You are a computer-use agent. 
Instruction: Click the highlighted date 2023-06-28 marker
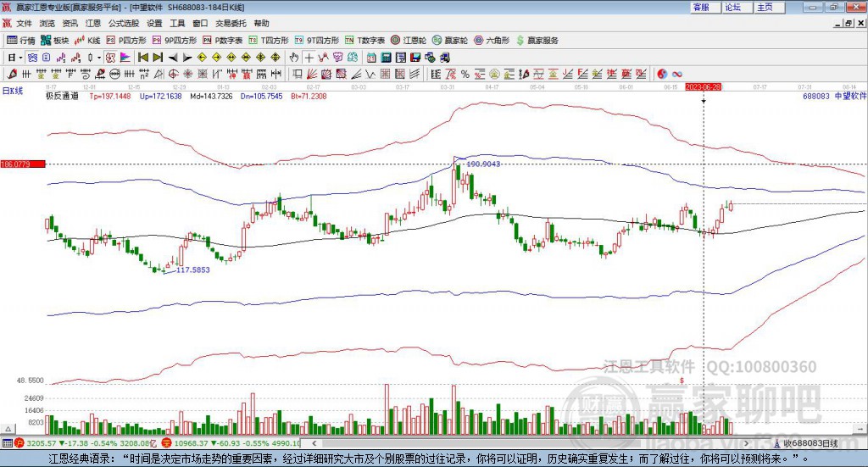tap(703, 87)
